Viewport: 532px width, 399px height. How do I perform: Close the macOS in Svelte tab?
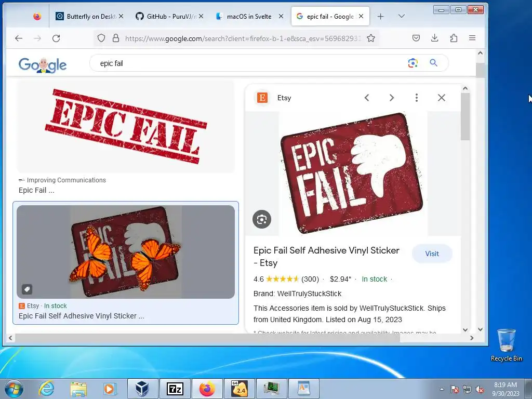281,16
